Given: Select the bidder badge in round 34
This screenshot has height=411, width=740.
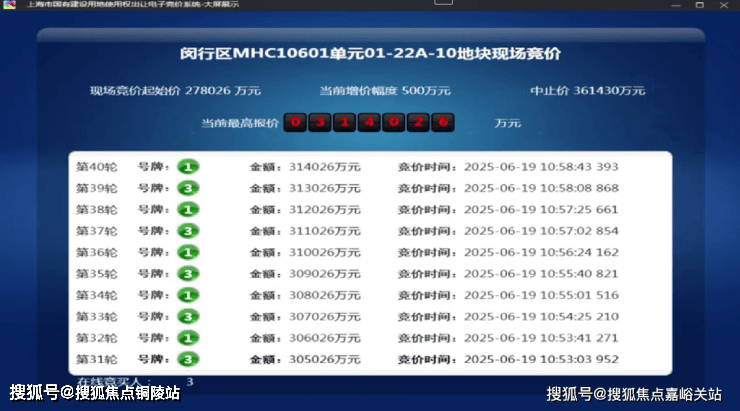Looking at the screenshot, I should click(188, 295).
